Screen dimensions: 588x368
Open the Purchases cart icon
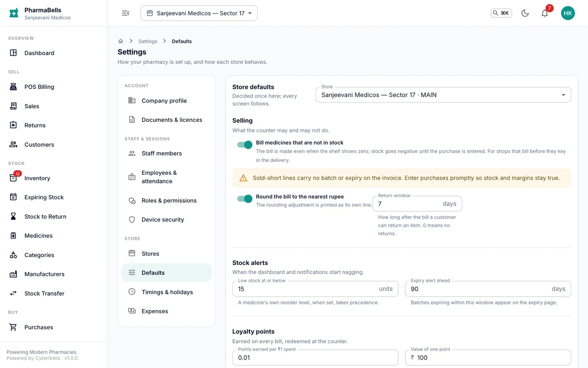(x=13, y=327)
